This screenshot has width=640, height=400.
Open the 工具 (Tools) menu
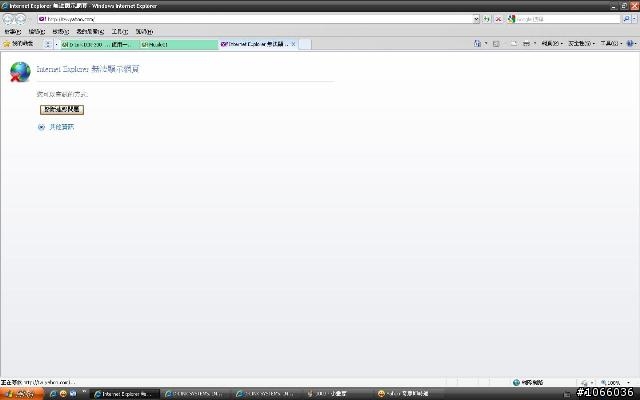click(x=120, y=31)
